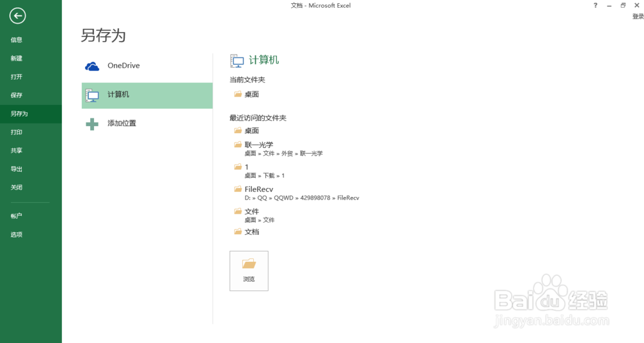Image resolution: width=644 pixels, height=343 pixels.
Task: Click path 桌面 » 下载 » 1
Action: click(265, 176)
